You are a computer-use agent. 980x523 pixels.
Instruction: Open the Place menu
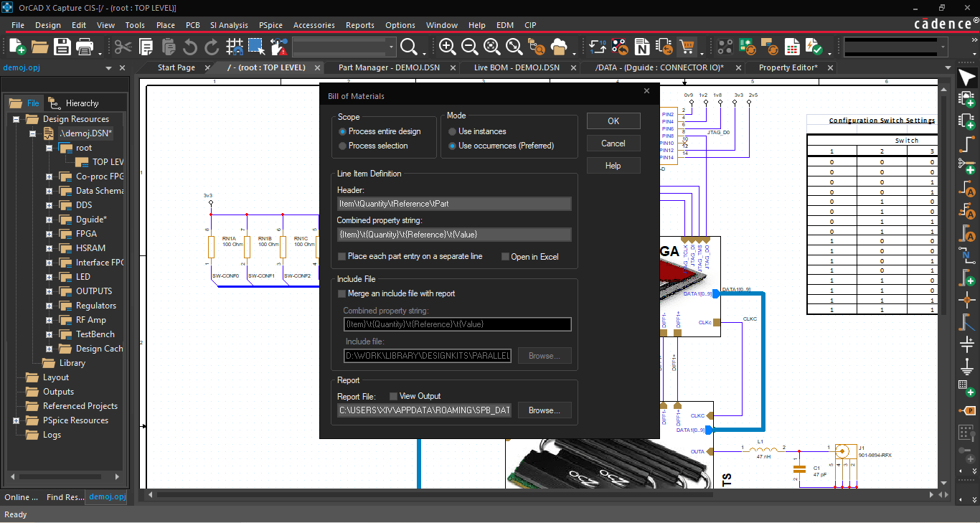pos(165,25)
